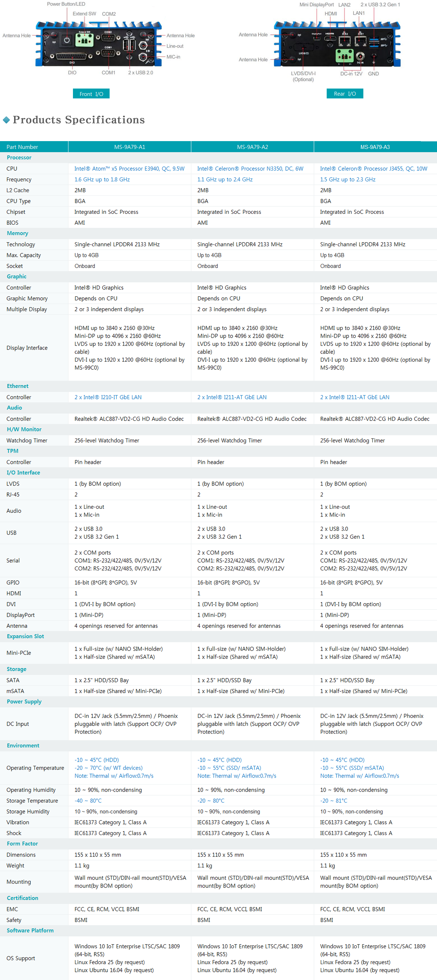Image resolution: width=437 pixels, height=980 pixels.
Task: Click the 2 x USB 2.0 diagram label
Action: (141, 73)
